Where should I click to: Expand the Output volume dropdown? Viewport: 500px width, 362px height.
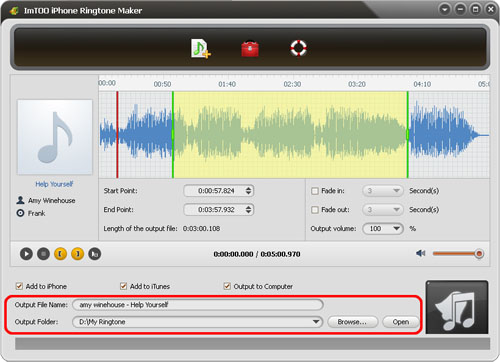click(x=383, y=229)
